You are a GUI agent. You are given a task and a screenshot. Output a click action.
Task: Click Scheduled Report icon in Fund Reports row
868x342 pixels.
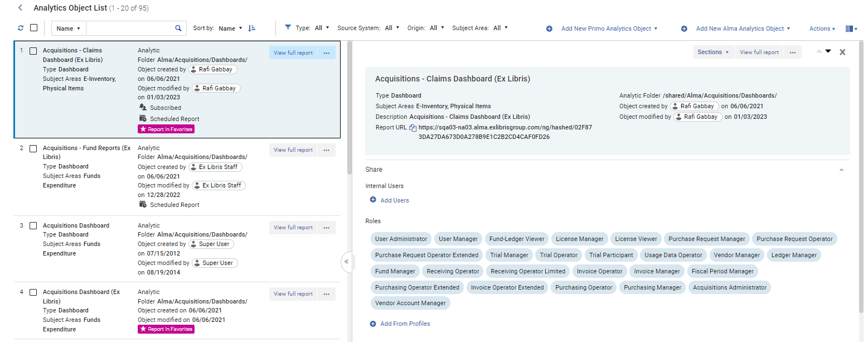[143, 204]
